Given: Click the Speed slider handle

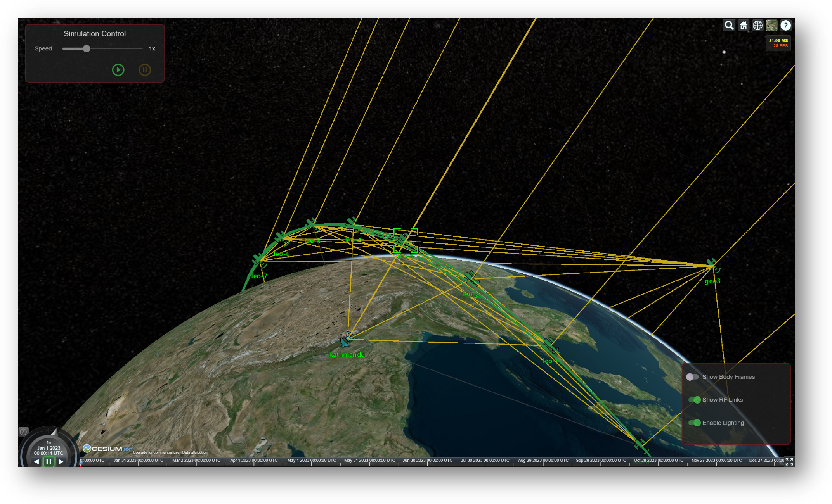Looking at the screenshot, I should (87, 48).
